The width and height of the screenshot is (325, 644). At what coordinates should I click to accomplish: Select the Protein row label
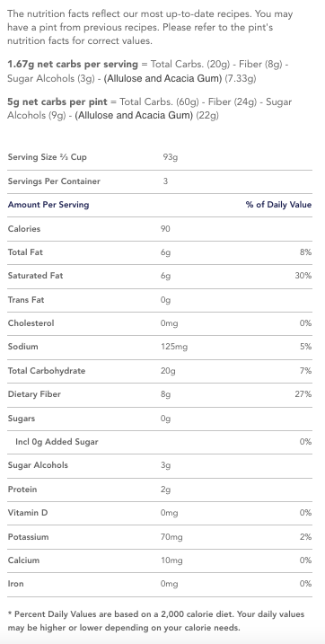pos(22,490)
